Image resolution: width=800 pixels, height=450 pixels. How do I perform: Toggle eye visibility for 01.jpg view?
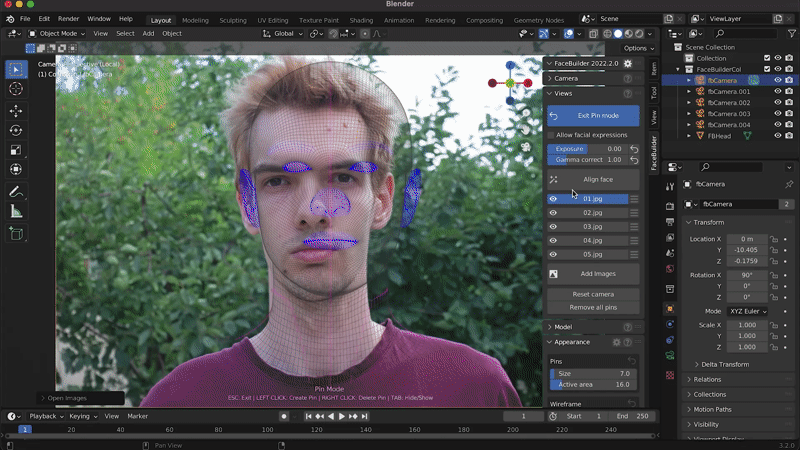pos(553,199)
